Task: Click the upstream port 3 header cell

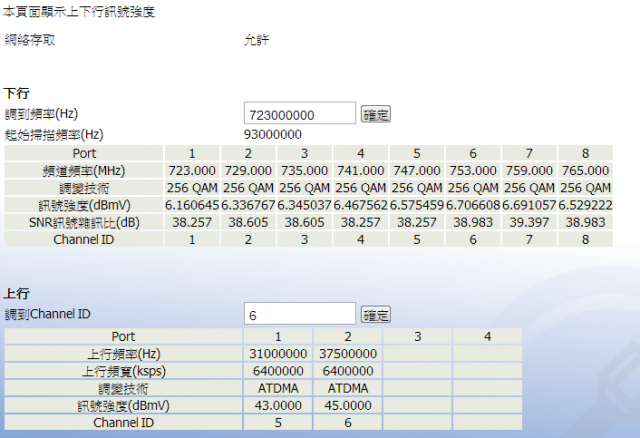Action: [x=418, y=337]
